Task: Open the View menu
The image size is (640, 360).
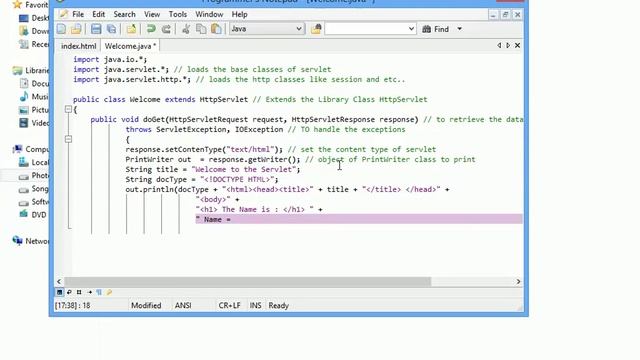Action: coord(152,14)
